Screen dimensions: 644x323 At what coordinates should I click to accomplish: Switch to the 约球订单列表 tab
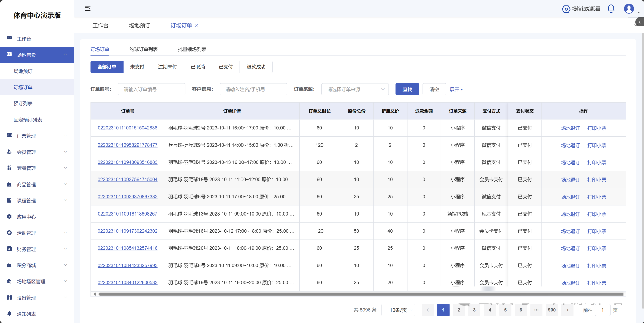[143, 49]
